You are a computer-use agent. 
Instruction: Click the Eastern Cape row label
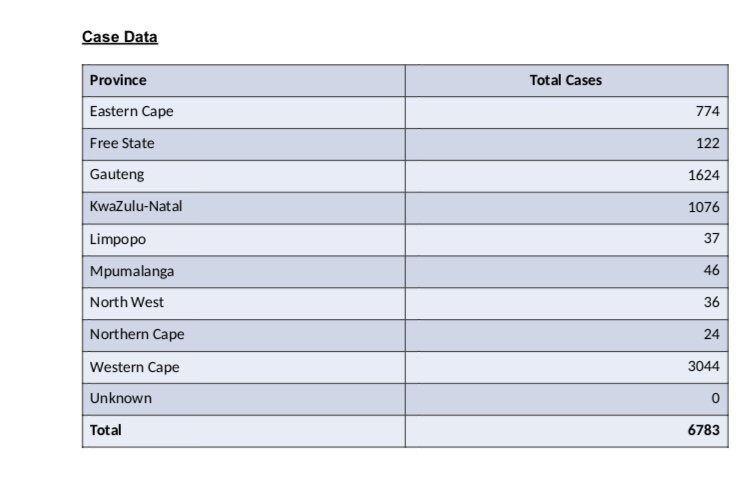[132, 111]
